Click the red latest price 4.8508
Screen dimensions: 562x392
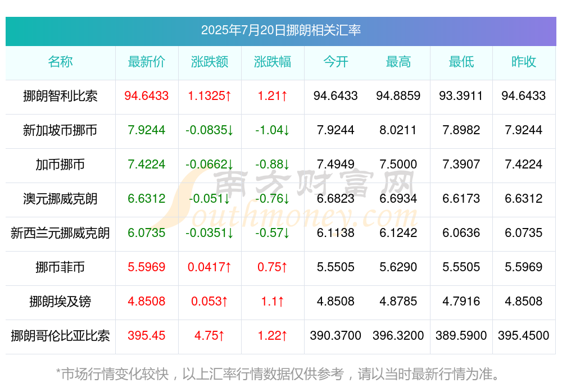147,302
